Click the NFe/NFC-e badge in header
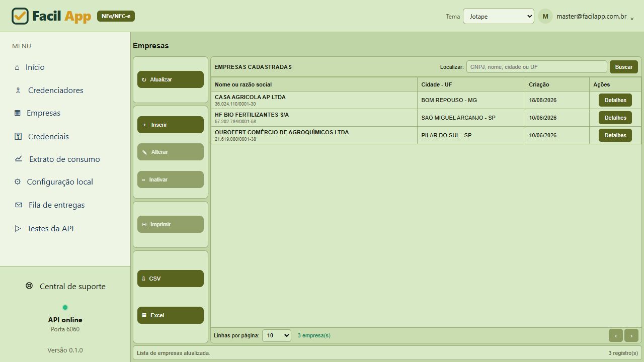This screenshot has width=644, height=362. point(116,16)
